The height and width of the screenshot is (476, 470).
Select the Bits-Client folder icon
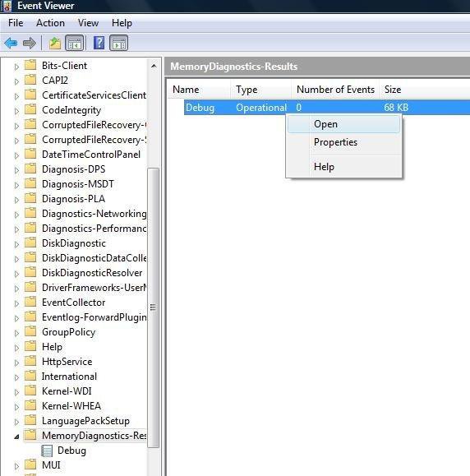30,65
